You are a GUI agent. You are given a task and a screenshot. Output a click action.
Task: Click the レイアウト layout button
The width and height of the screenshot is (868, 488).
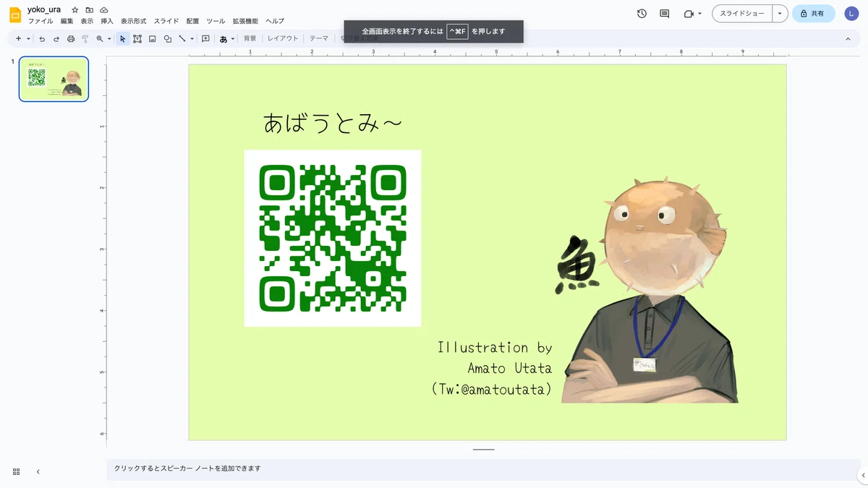coord(283,38)
